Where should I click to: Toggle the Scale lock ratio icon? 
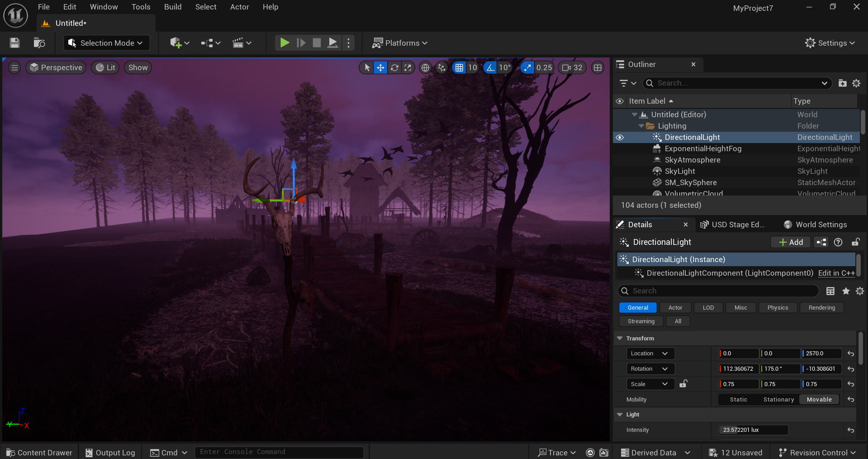[683, 384]
